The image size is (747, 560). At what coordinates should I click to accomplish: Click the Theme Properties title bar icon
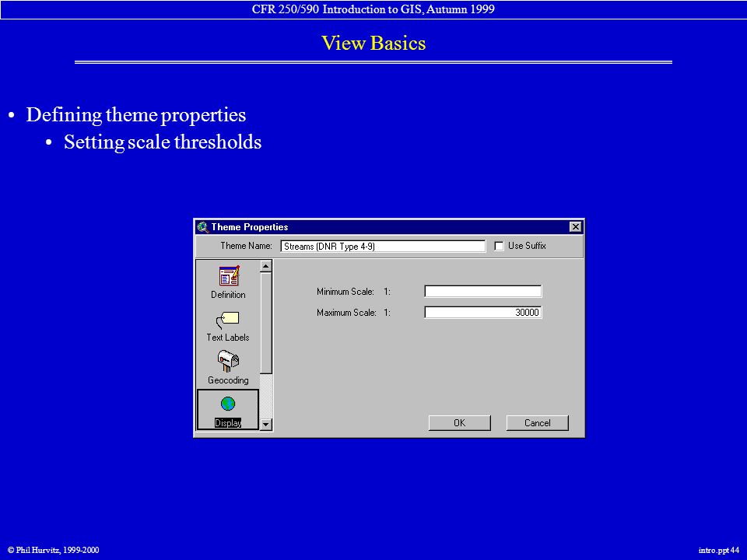tap(203, 227)
